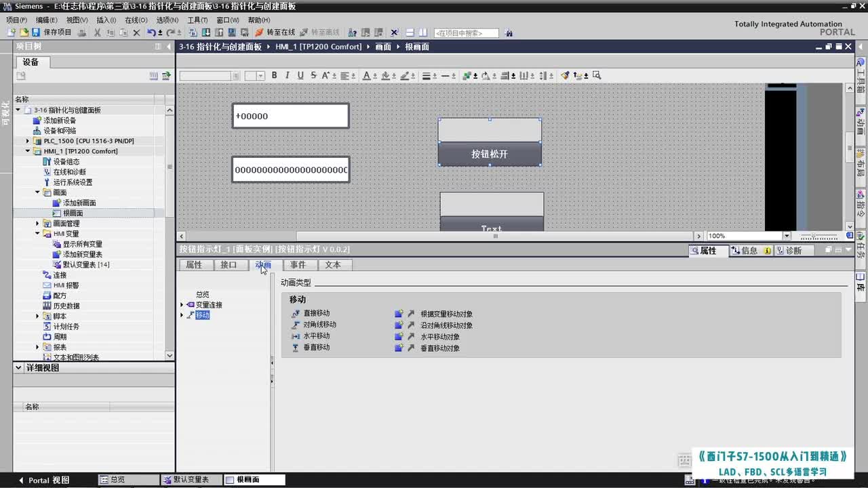
Task: Switch to the 属性 sub-tab
Action: point(194,265)
